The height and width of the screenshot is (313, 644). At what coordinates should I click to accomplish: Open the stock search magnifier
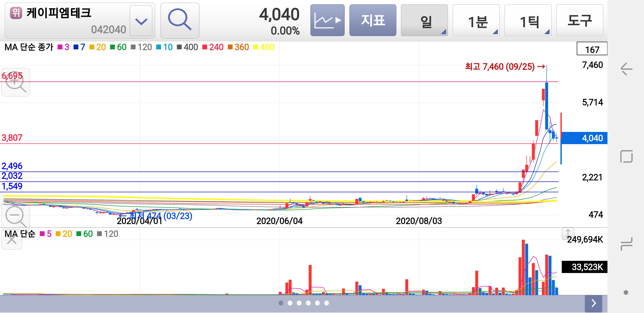(180, 20)
